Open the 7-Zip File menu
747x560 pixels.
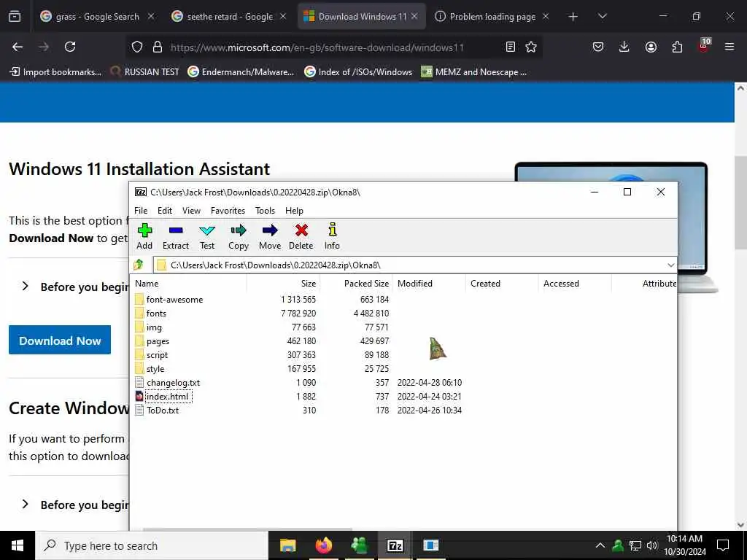click(141, 211)
